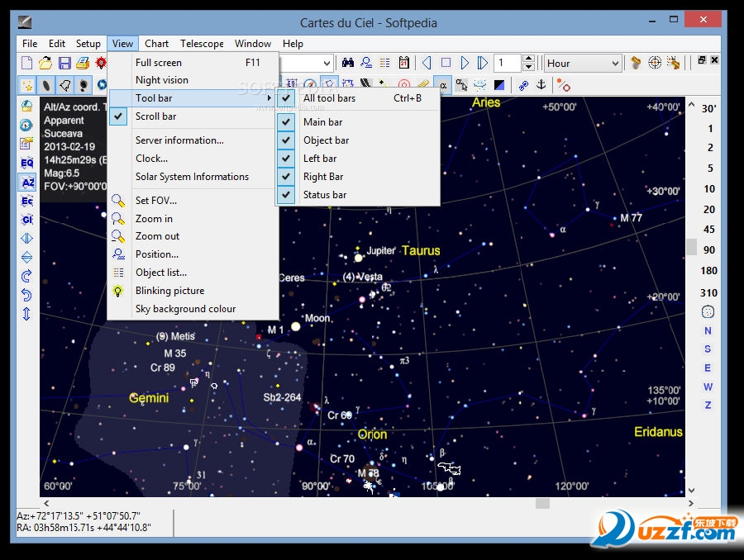Image resolution: width=744 pixels, height=560 pixels.
Task: Click the clock time-setting icon in left bar
Action: [x=27, y=126]
